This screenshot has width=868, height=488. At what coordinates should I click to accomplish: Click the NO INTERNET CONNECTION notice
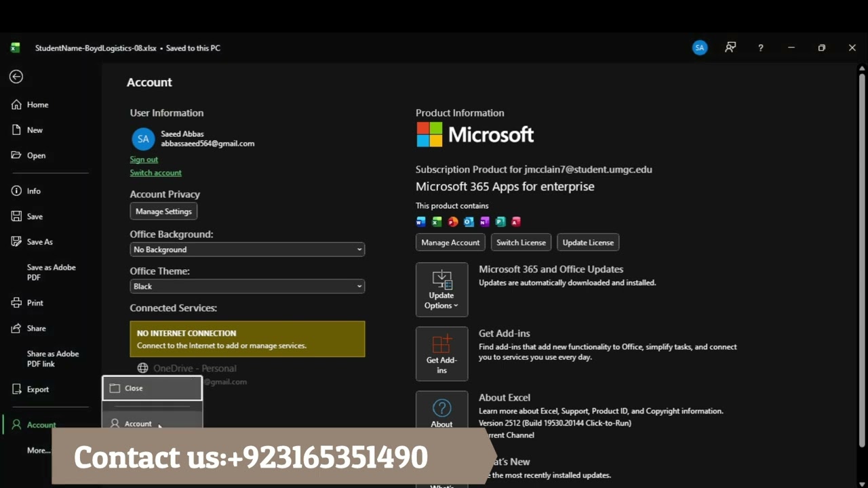tap(248, 339)
